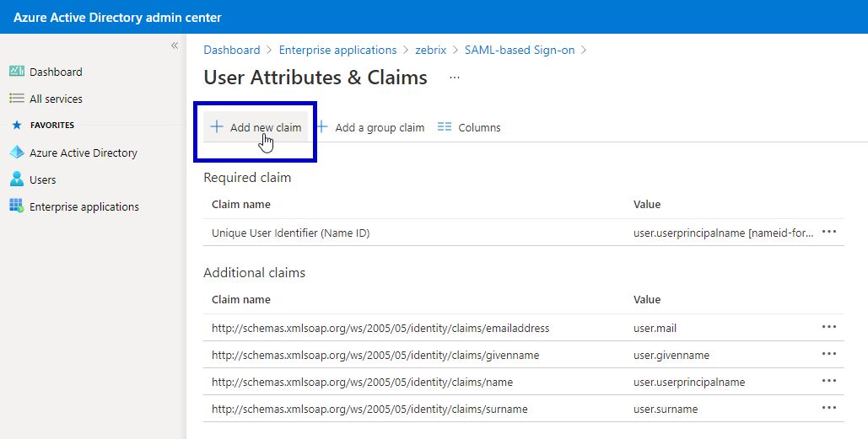
Task: Click the All services list icon
Action: [x=17, y=99]
